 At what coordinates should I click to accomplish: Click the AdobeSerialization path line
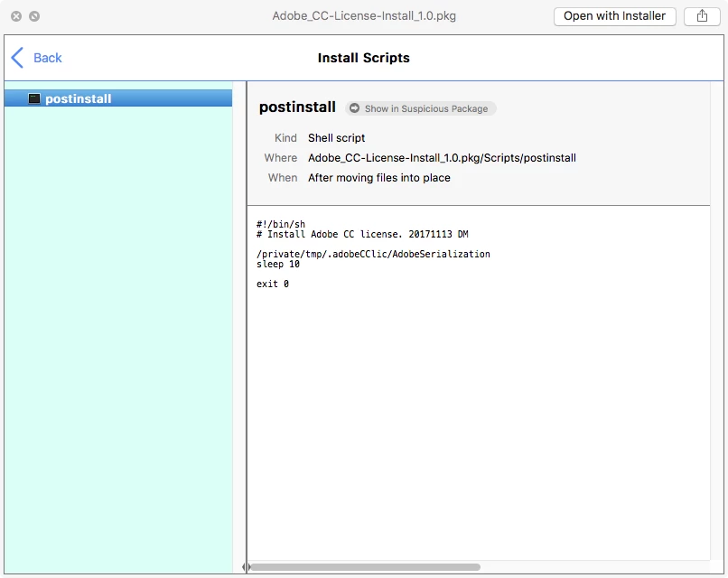(373, 254)
